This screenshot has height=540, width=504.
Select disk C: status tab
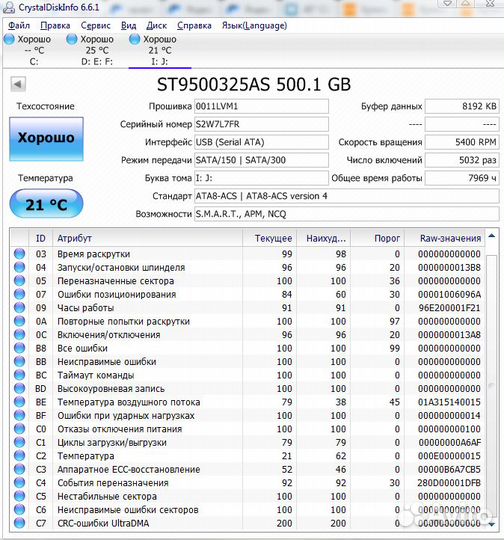(28, 50)
